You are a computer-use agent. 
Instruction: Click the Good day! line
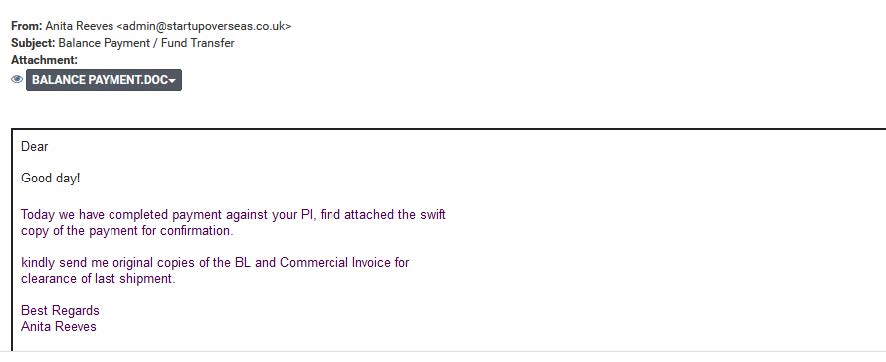(51, 178)
